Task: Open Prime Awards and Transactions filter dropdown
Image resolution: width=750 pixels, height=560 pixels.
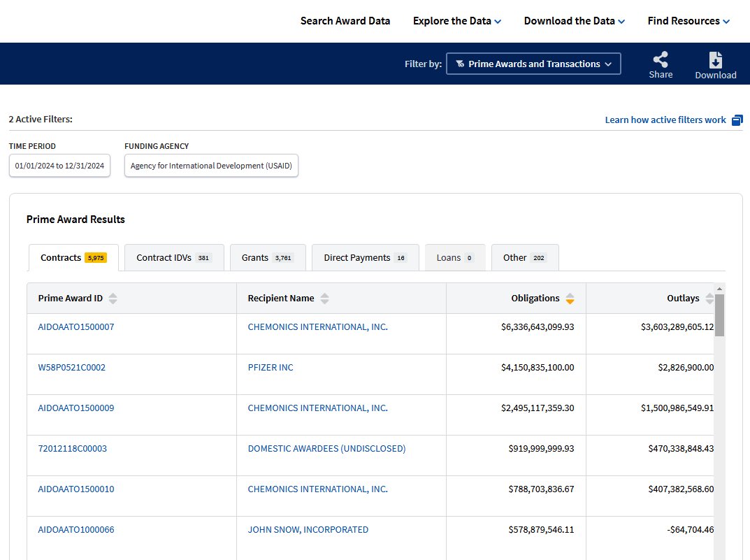Action: [x=533, y=64]
